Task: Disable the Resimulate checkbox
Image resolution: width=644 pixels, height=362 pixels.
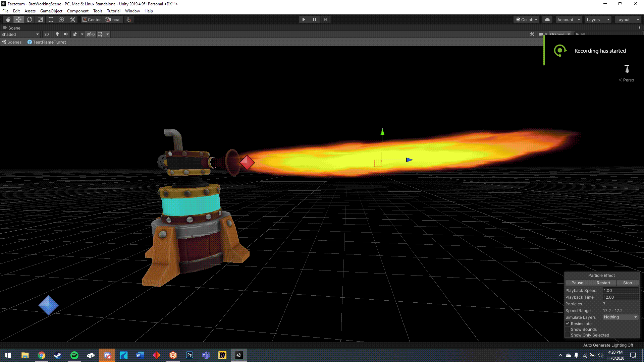Action: (568, 323)
